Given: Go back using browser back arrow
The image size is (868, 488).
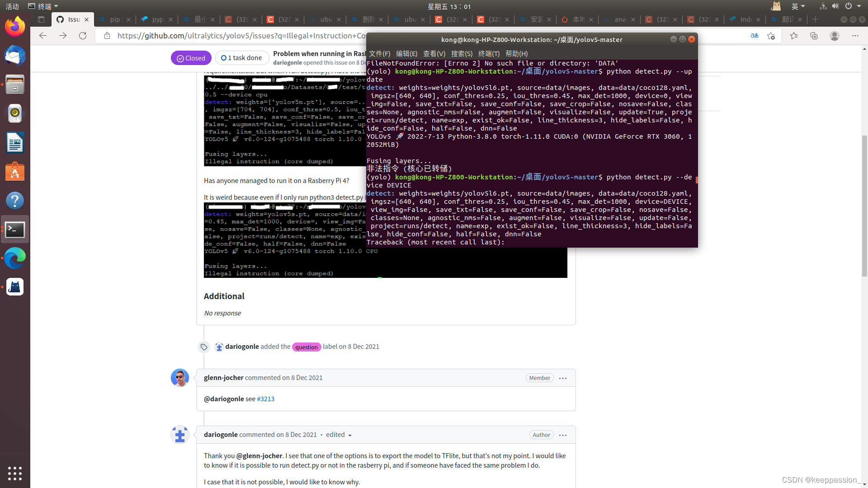Looking at the screenshot, I should (43, 36).
